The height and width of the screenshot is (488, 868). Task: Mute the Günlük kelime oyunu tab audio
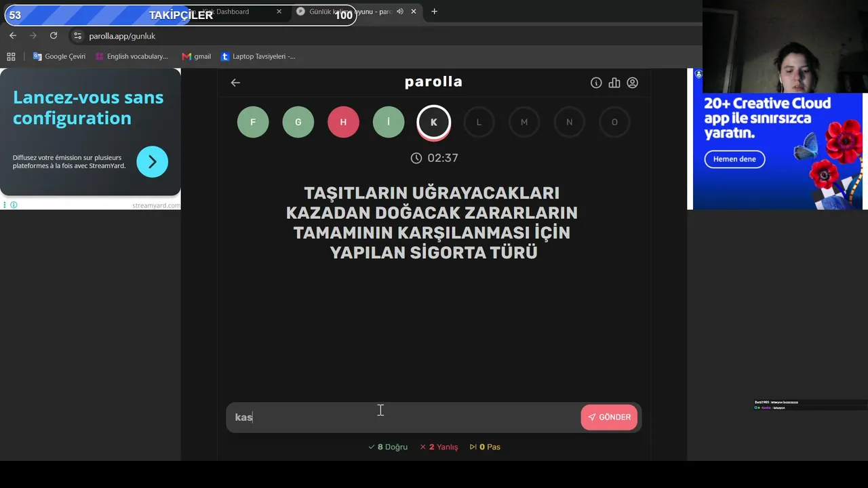[400, 12]
